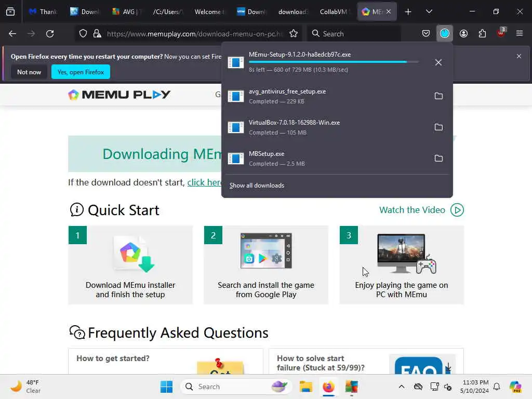View site security lock information
Viewport: 532px width, 399px height.
click(x=97, y=34)
